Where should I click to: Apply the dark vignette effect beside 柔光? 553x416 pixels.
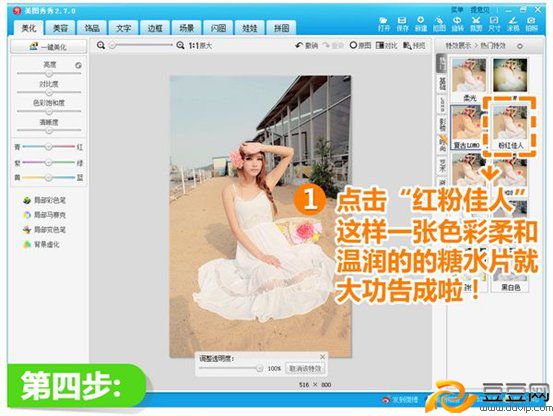coord(510,75)
